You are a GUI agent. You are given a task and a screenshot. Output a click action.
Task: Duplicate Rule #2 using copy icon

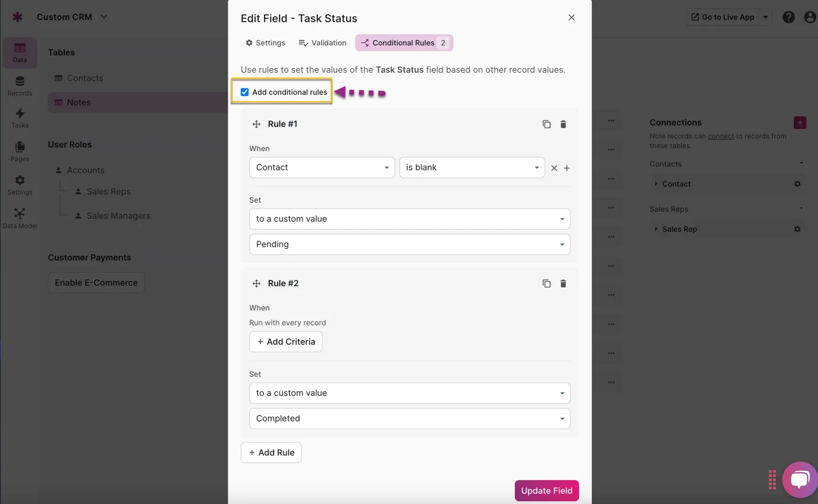pos(546,283)
